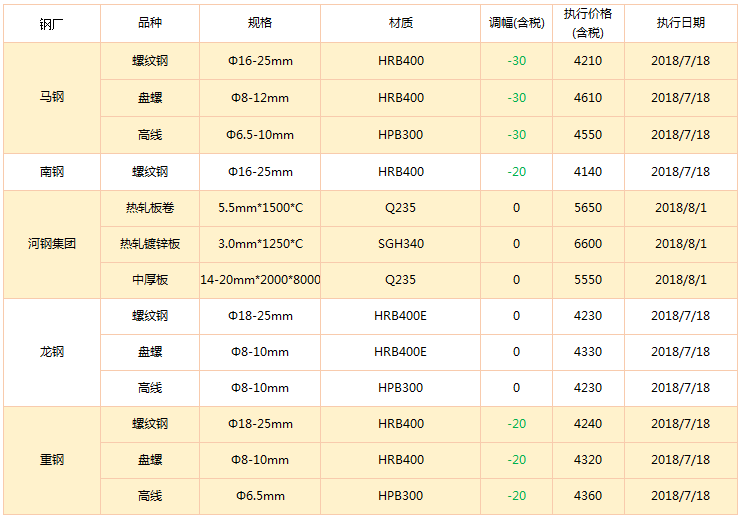Click Φ16-25mm in the 南钢 row
This screenshot has width=742, height=518.
pyautogui.click(x=260, y=172)
